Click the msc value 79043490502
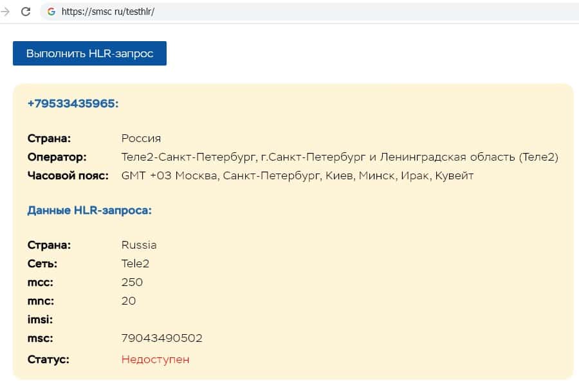This screenshot has width=579, height=392. (x=161, y=338)
